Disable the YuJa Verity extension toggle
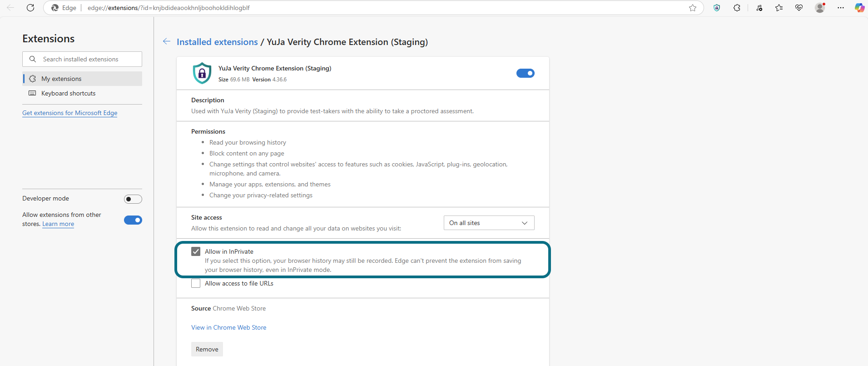Viewport: 868px width, 366px height. (x=525, y=73)
